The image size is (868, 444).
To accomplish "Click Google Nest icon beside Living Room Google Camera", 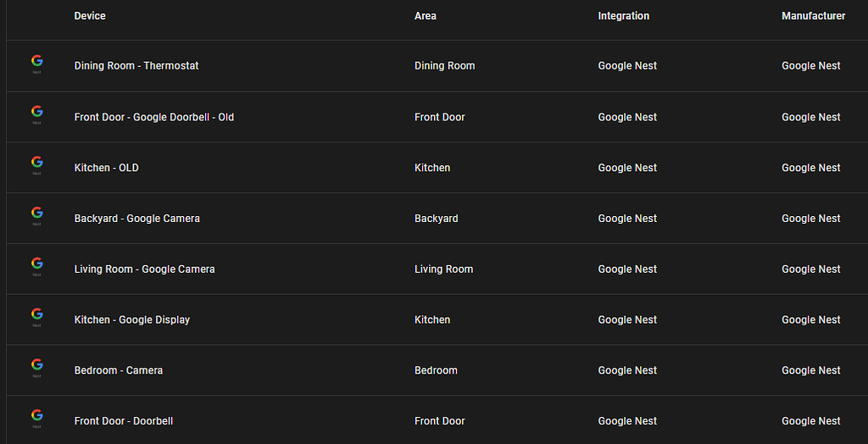I will click(36, 267).
